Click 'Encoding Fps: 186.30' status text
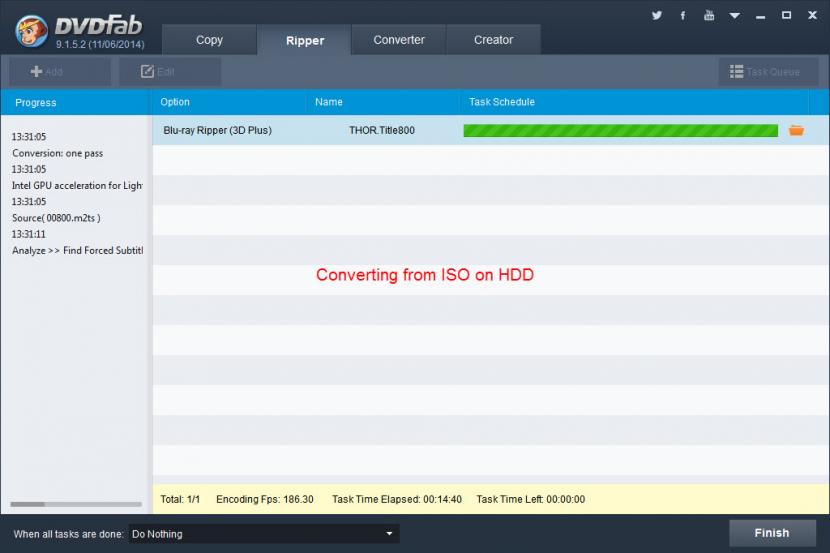 [265, 499]
